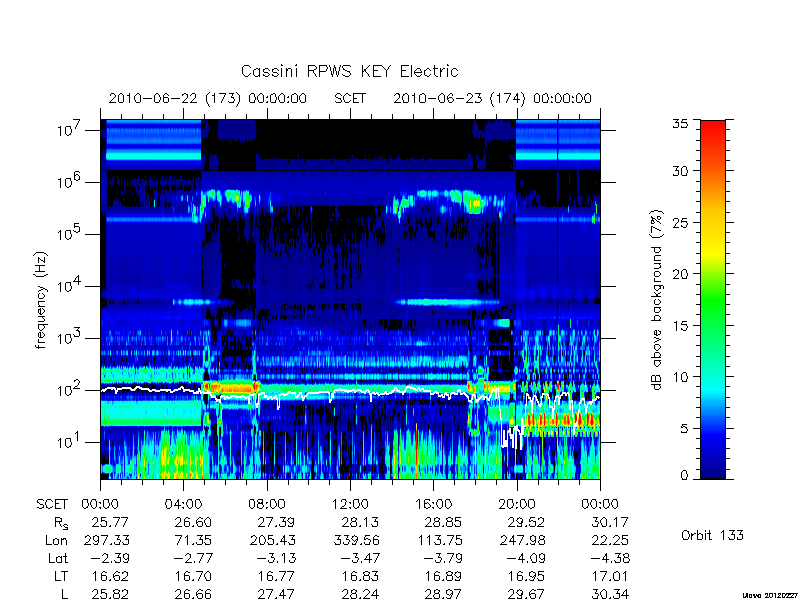Click the version stamp in the bottom corner

click(770, 595)
